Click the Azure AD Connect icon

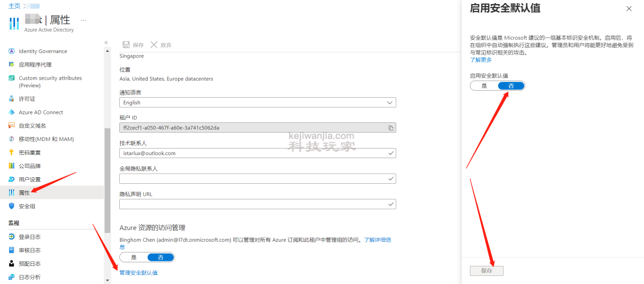tap(12, 112)
